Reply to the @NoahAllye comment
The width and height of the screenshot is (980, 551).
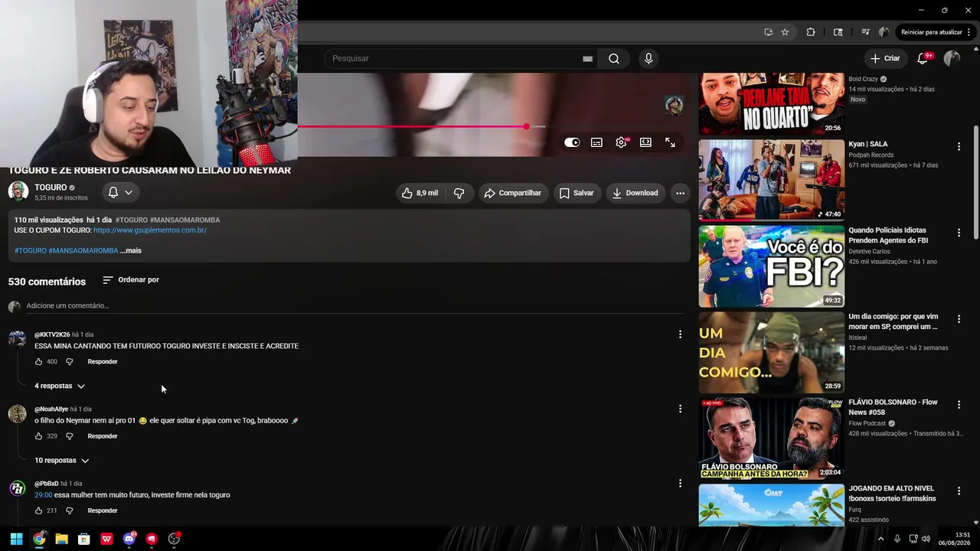[x=103, y=436]
